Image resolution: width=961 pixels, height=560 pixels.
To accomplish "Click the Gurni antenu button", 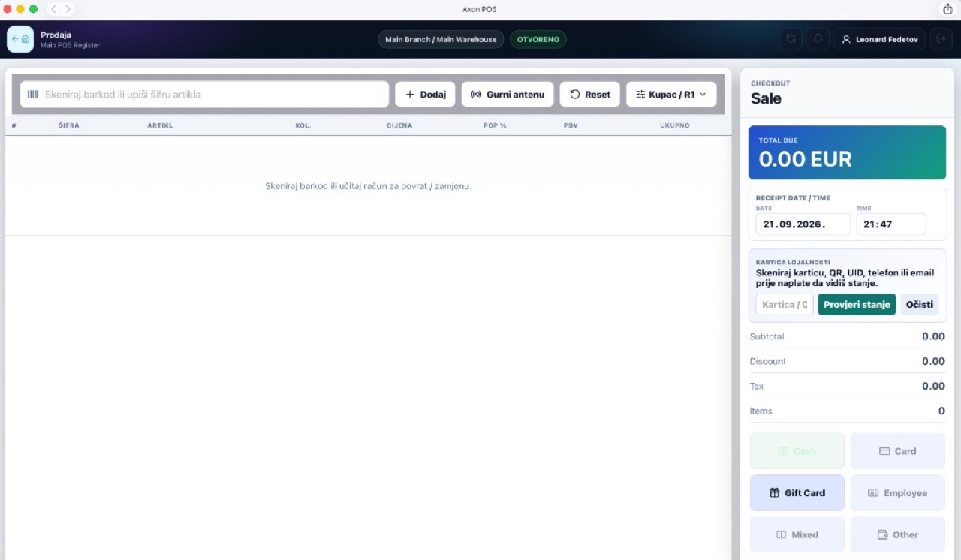I will click(x=508, y=95).
